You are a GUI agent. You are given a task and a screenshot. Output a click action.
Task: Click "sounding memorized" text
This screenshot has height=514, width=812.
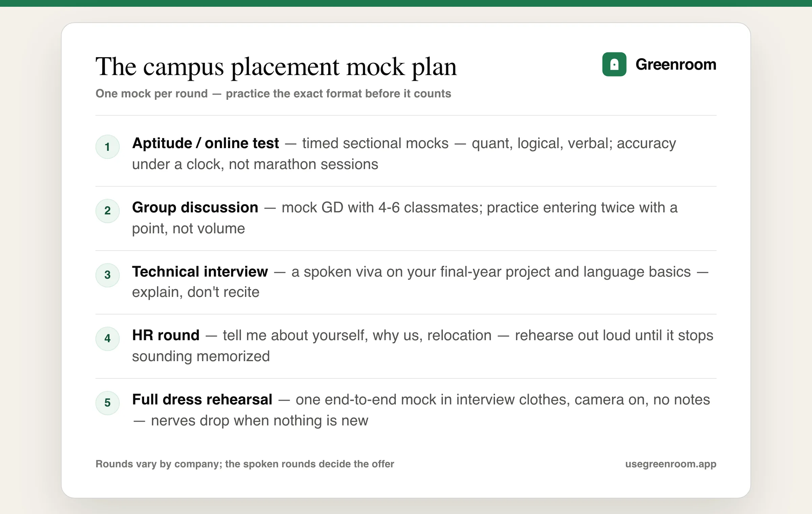click(x=201, y=356)
